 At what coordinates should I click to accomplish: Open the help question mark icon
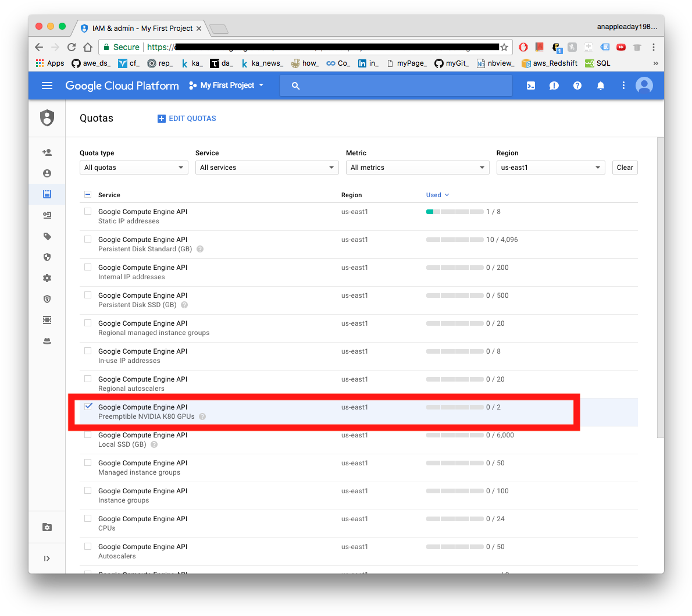coord(577,86)
